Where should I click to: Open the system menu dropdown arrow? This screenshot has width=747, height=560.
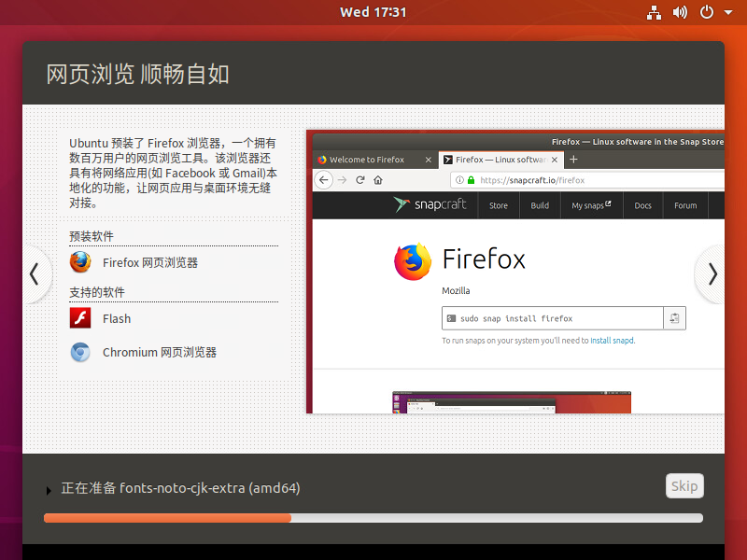tap(728, 13)
